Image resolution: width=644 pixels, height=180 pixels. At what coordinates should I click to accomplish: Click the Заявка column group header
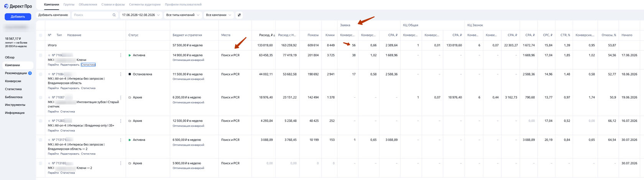point(345,25)
